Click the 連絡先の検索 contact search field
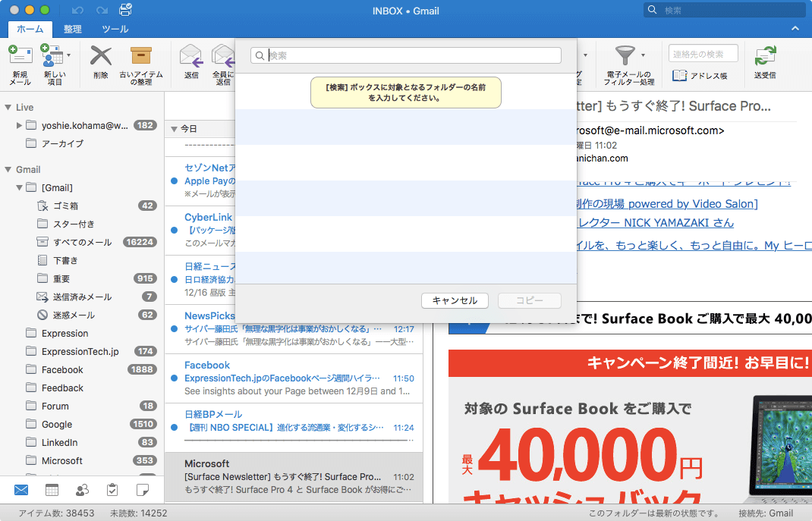Viewport: 812px width, 521px height. pos(703,54)
